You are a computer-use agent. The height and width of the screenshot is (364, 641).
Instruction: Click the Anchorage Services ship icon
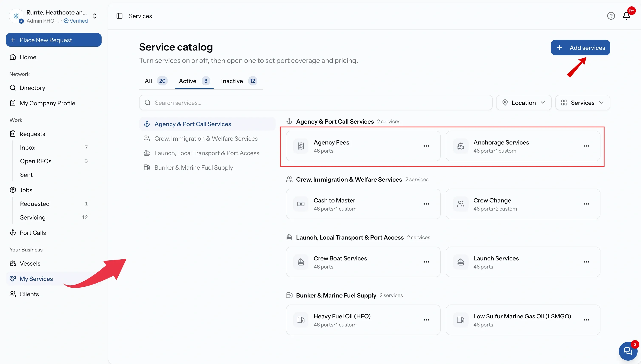point(460,146)
